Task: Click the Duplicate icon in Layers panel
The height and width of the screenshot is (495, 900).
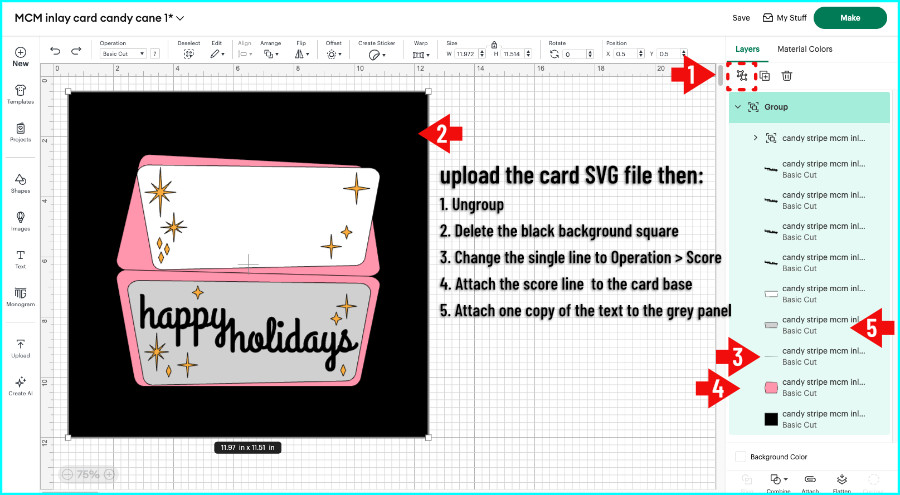Action: tap(765, 76)
